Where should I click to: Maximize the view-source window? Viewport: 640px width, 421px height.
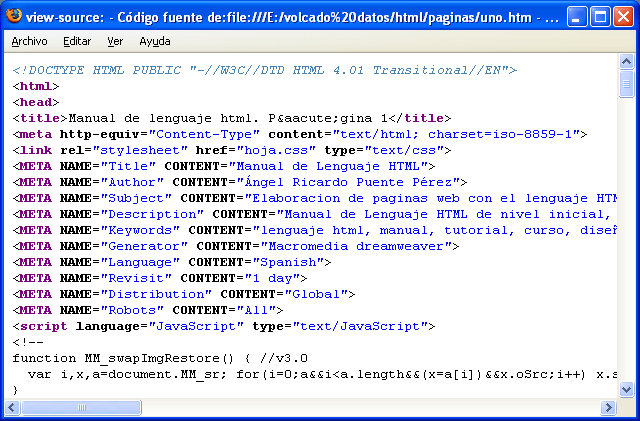point(600,17)
